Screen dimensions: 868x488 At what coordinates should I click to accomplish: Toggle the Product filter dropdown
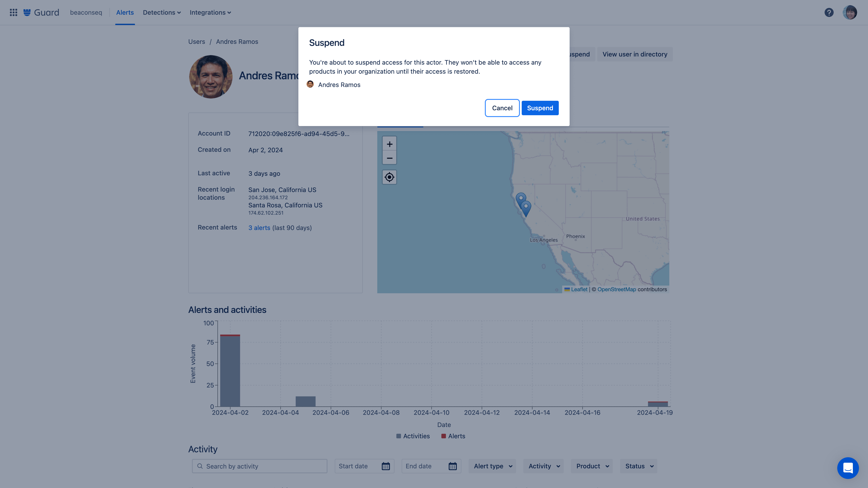(592, 466)
